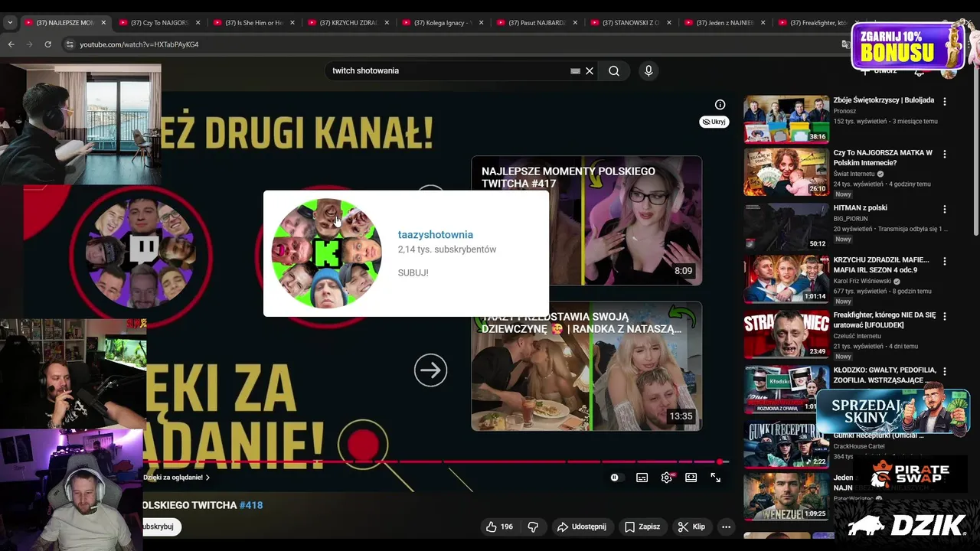Click the Udostępnij share button

click(x=581, y=527)
